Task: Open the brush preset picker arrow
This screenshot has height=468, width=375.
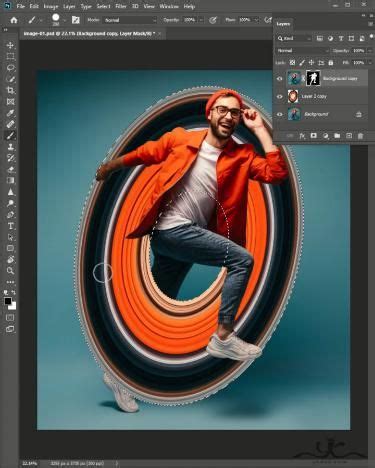Action: tap(64, 20)
